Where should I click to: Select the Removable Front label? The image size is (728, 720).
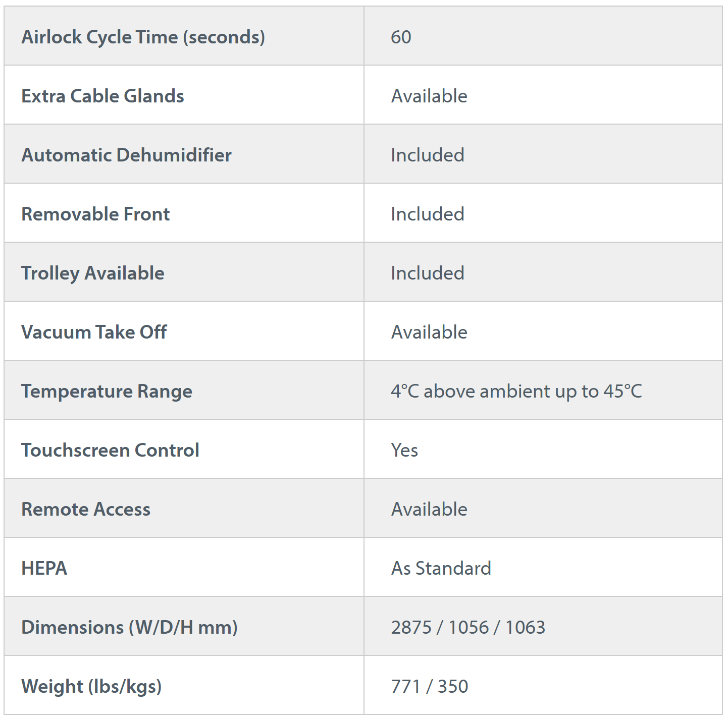click(95, 214)
